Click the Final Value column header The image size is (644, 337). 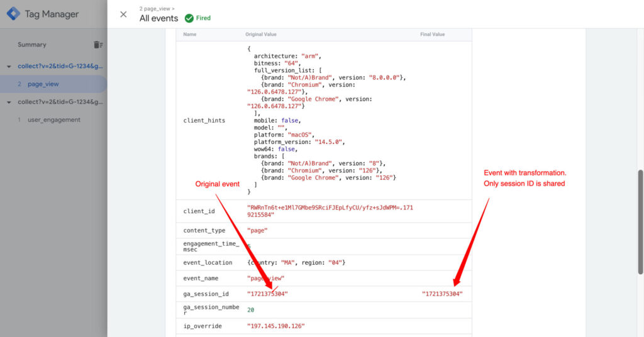pyautogui.click(x=432, y=35)
